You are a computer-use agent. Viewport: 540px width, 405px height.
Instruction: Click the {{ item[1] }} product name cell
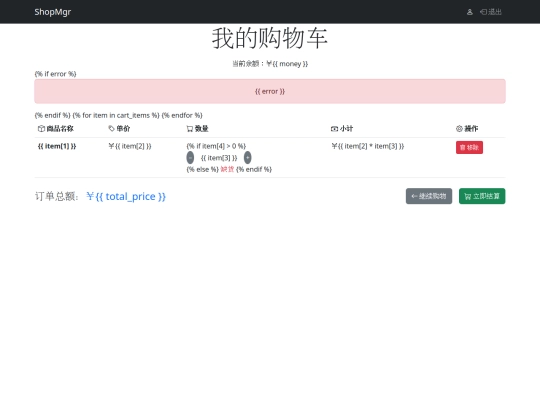[x=57, y=146]
